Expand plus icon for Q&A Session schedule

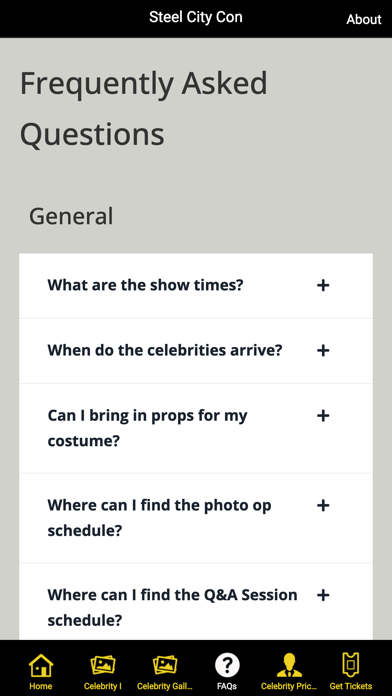click(323, 595)
